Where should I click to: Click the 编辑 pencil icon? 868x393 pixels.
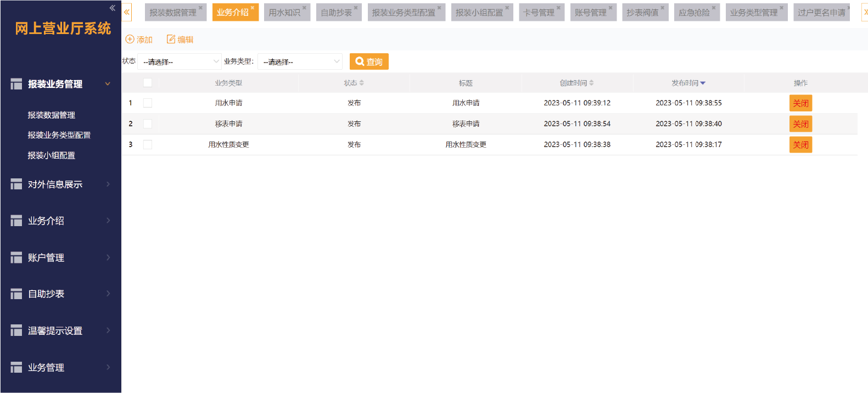tap(171, 40)
